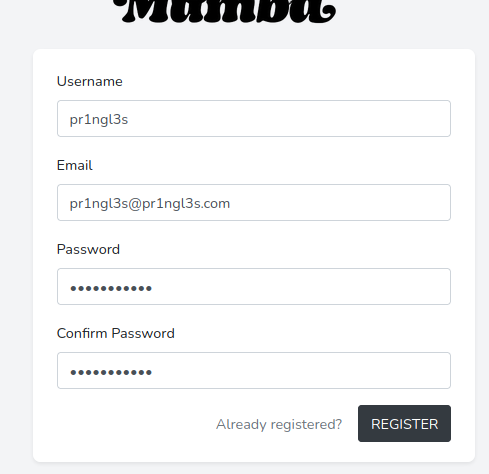This screenshot has width=489, height=474.
Task: Focus the Password input field
Action: coord(254,286)
